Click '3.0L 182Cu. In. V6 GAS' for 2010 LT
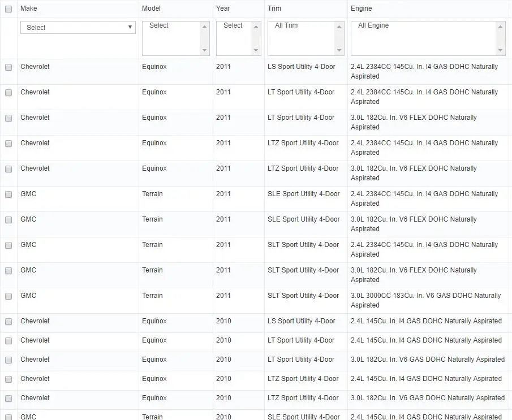The width and height of the screenshot is (512, 420). [x=428, y=360]
